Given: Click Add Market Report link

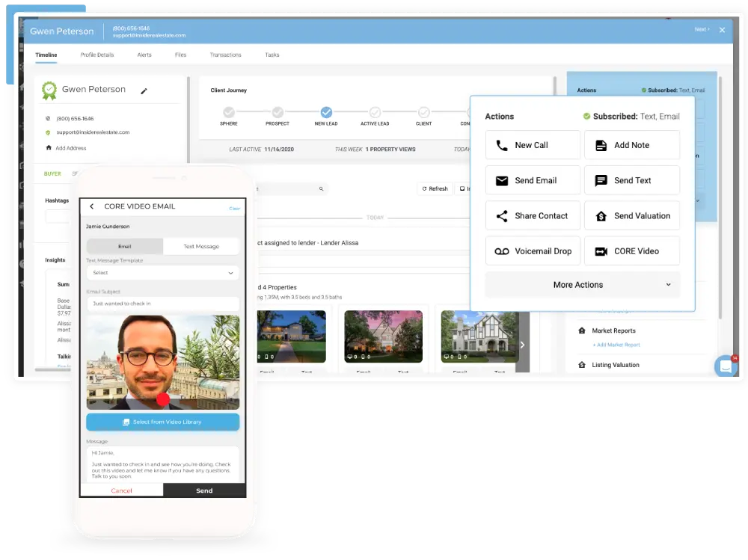Looking at the screenshot, I should click(616, 345).
